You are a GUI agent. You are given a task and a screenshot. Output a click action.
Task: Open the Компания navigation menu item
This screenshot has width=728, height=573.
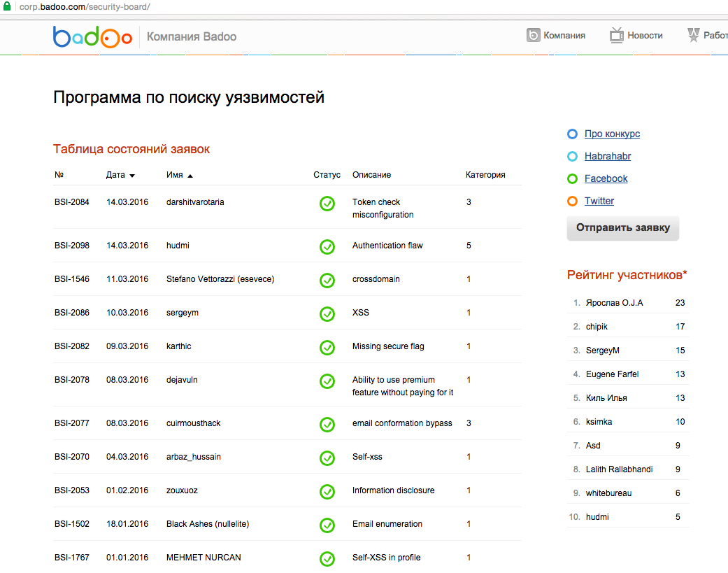click(564, 35)
